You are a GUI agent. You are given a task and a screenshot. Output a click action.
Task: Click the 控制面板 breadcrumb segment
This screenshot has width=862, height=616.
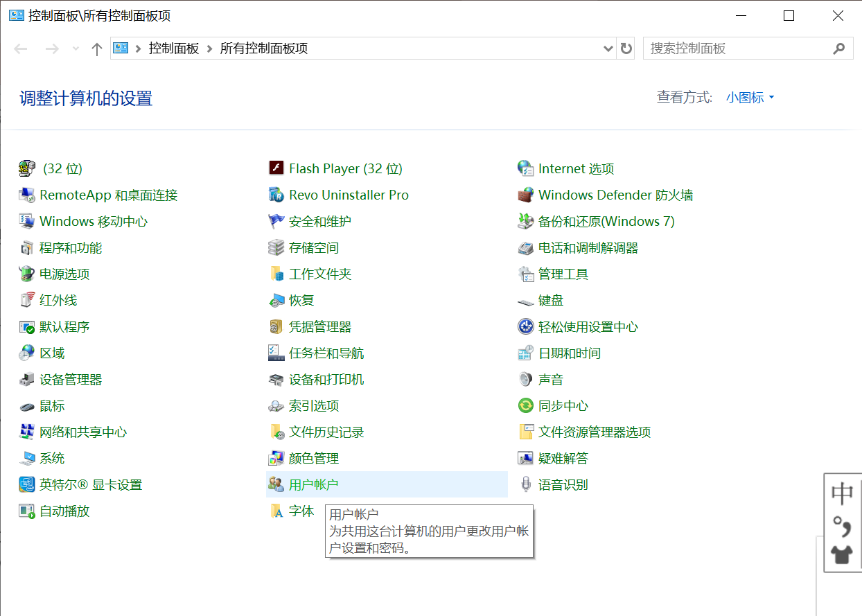coord(174,49)
